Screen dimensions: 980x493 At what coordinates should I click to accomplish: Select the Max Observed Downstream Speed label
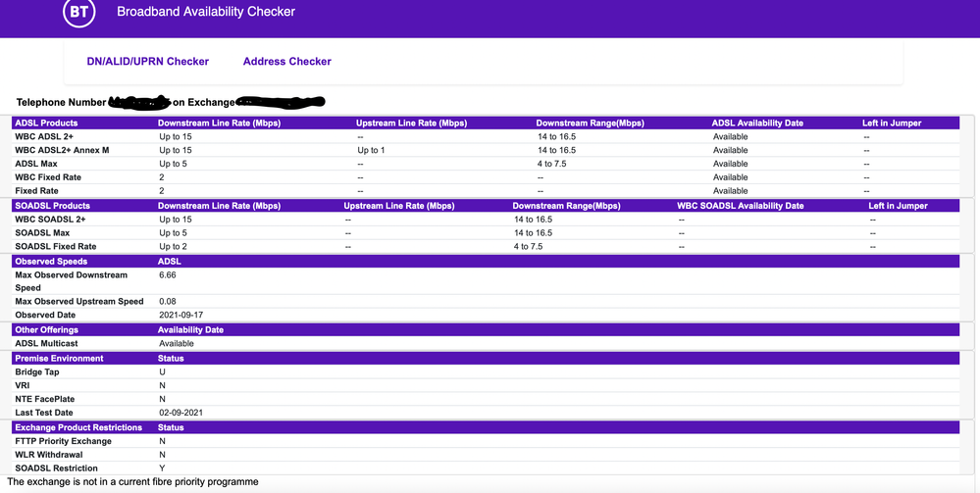click(72, 281)
